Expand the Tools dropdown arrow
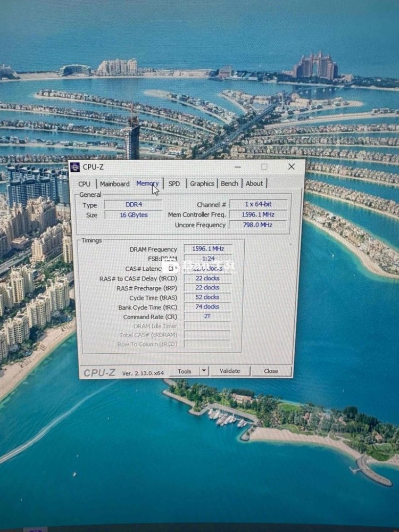 [x=204, y=371]
